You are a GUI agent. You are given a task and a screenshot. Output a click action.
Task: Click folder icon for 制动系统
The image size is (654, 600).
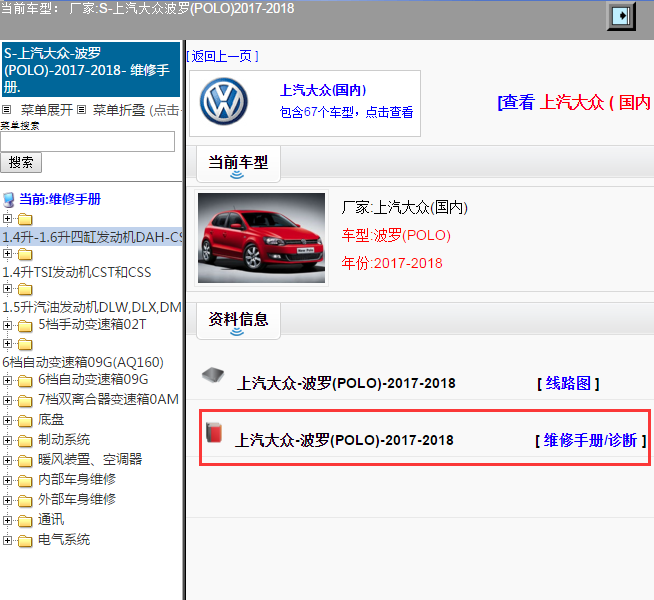25,441
